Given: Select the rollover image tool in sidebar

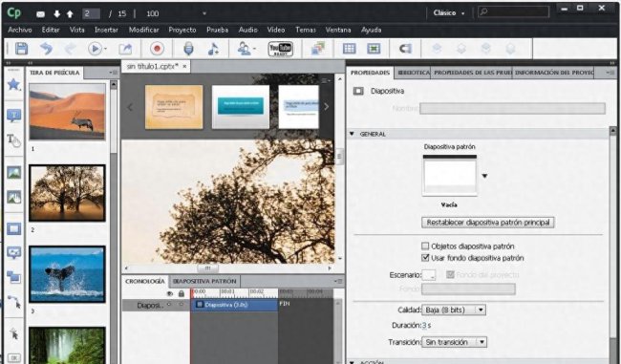Looking at the screenshot, I should coord(14,197).
